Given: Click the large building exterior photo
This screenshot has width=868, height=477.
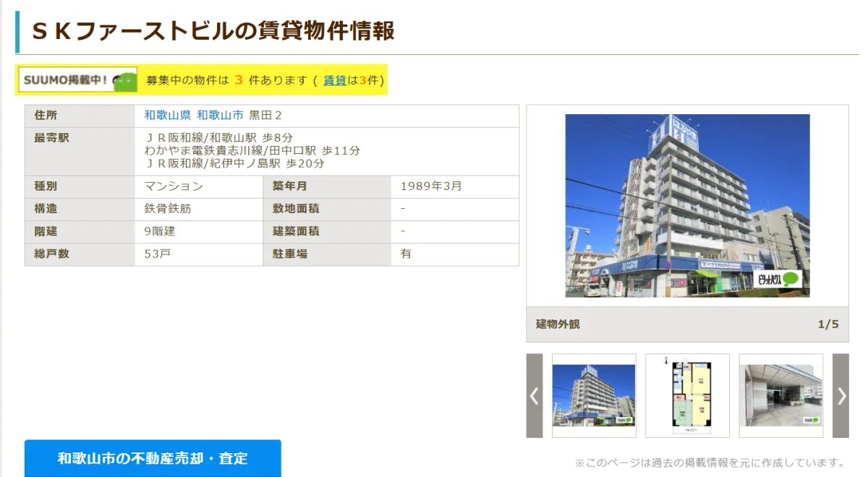Looking at the screenshot, I should click(x=687, y=205).
